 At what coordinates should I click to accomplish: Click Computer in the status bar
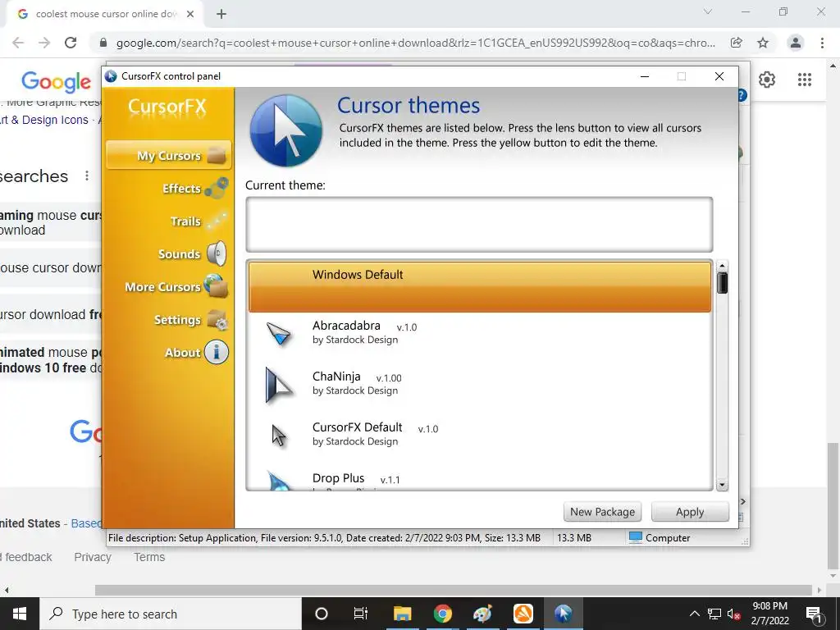tap(660, 538)
